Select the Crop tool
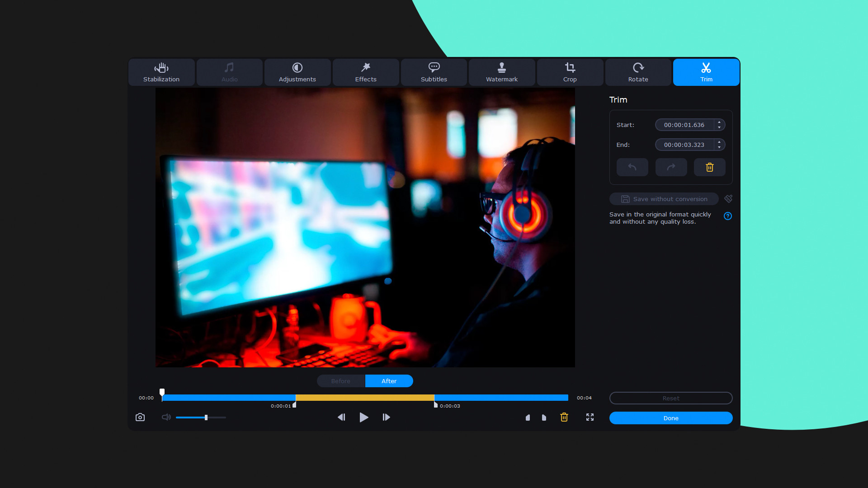This screenshot has width=868, height=488. (570, 72)
